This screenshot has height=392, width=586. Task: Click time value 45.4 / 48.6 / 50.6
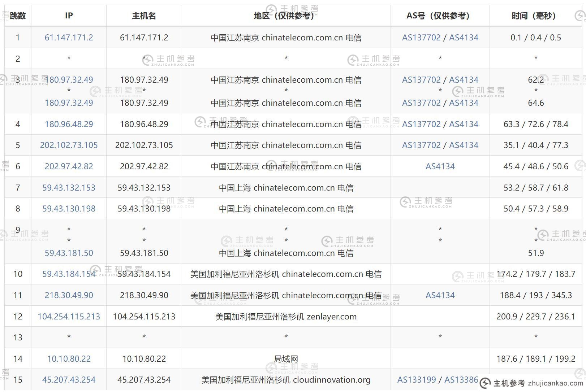pyautogui.click(x=536, y=166)
